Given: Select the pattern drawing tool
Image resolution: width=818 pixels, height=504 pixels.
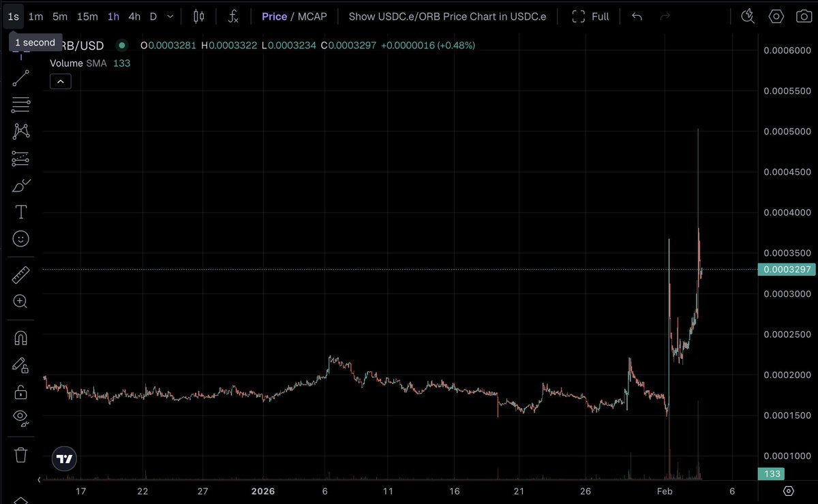Looking at the screenshot, I should [x=21, y=131].
